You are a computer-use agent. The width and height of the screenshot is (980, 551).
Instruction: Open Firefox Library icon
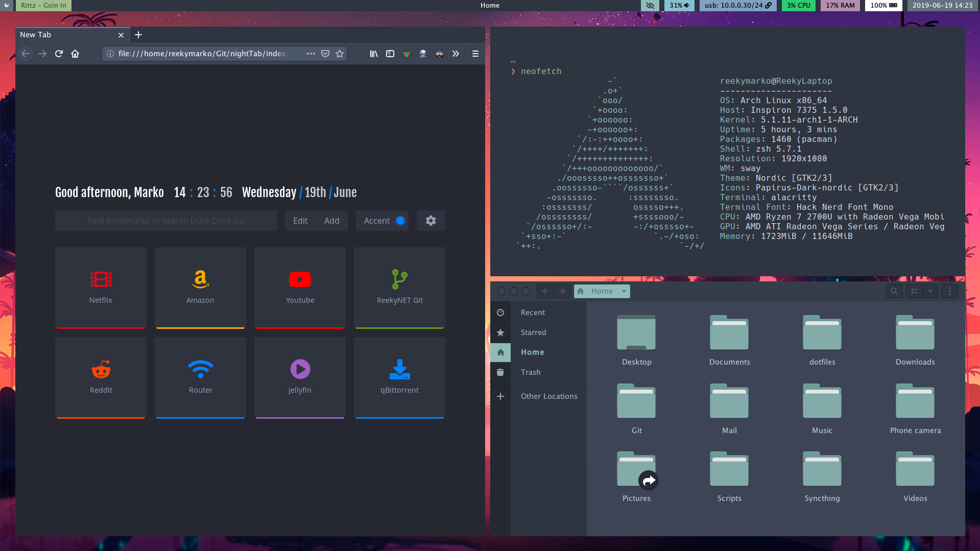point(374,54)
